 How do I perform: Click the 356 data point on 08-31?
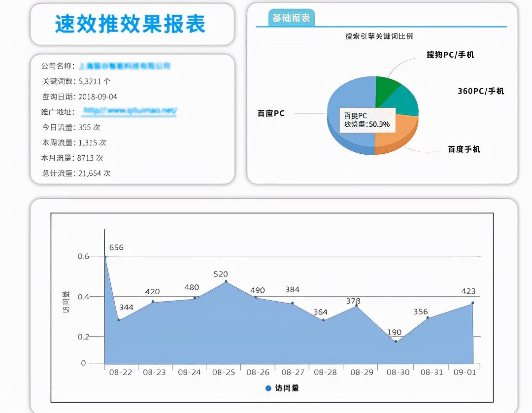[428, 318]
